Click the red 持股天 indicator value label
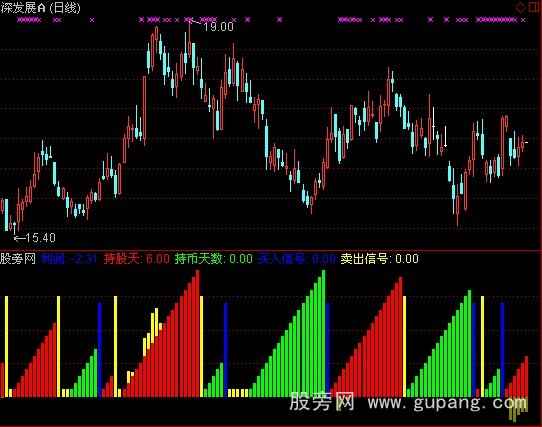542x427 pixels. [x=137, y=259]
